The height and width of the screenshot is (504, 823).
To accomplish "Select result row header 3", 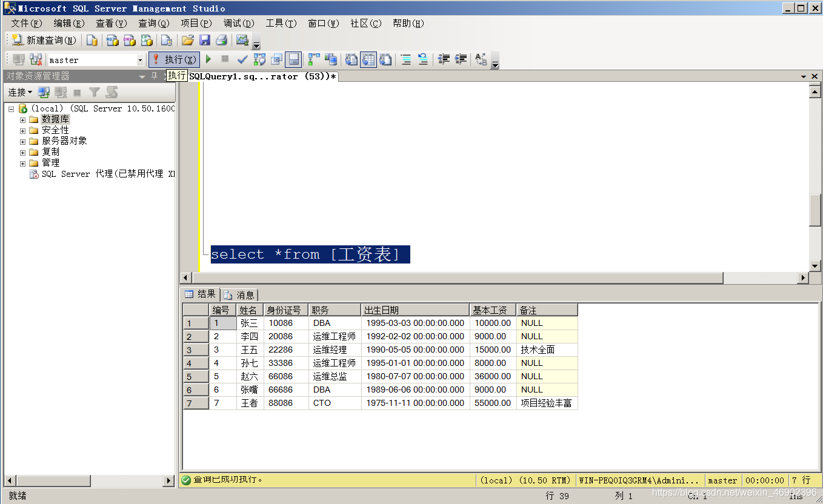I will (x=196, y=350).
